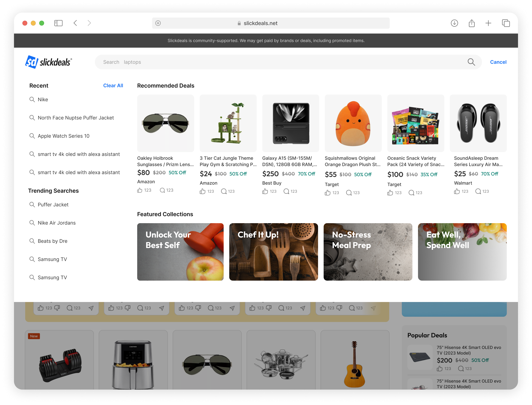
Task: Open the Oakley sunglasses product image
Action: click(165, 123)
